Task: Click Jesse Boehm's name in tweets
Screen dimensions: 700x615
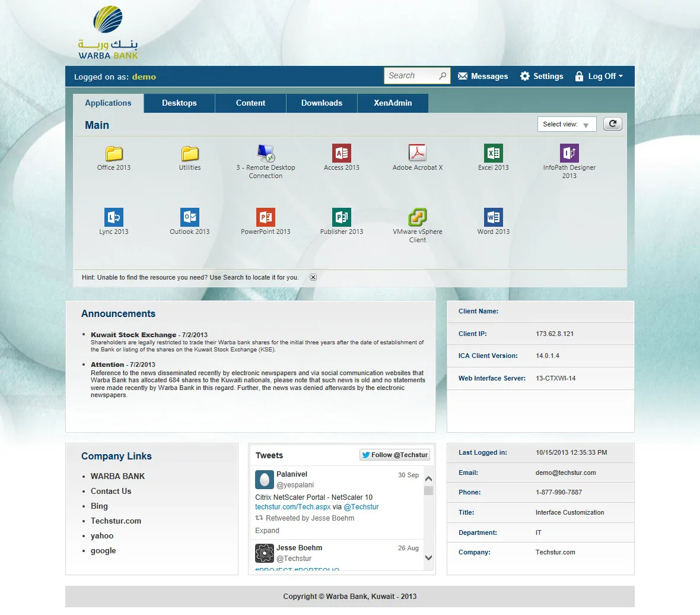Action: [299, 548]
